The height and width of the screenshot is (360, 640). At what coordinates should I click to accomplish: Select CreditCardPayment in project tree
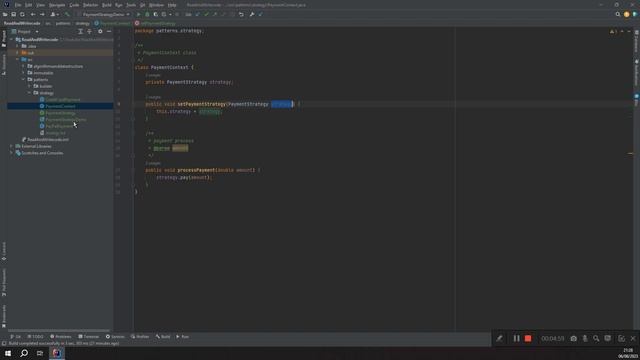click(x=63, y=100)
